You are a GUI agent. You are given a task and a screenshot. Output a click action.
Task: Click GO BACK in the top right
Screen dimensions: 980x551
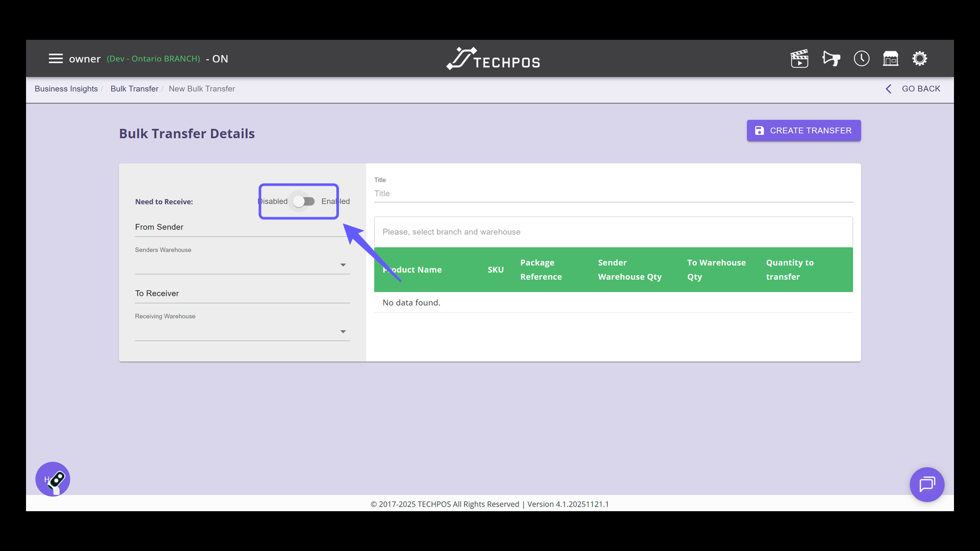(x=921, y=89)
